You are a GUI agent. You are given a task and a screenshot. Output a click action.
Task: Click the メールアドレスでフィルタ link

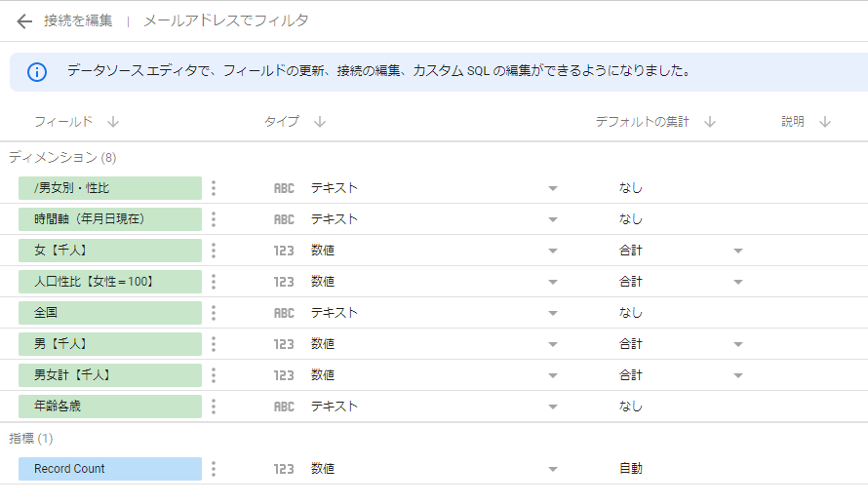(226, 21)
